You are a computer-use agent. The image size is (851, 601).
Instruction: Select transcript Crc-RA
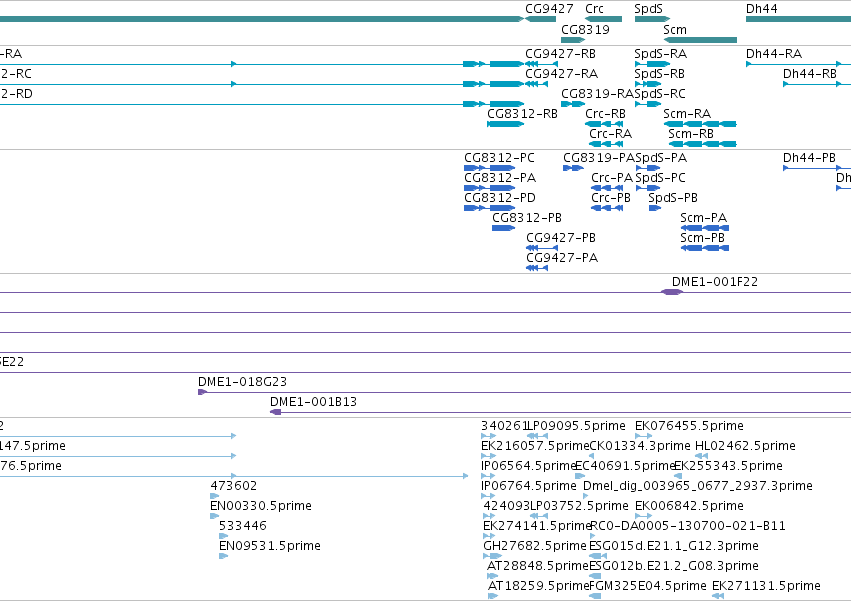[x=611, y=134]
